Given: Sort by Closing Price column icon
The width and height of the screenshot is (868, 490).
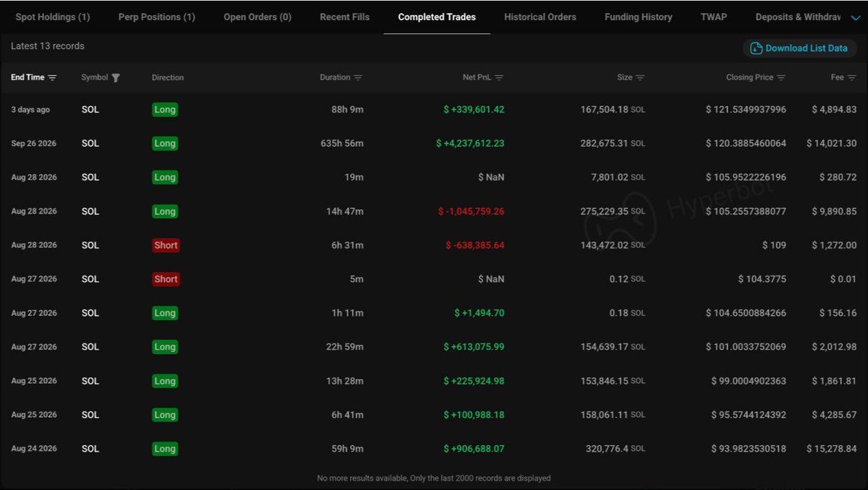Looking at the screenshot, I should [781, 78].
